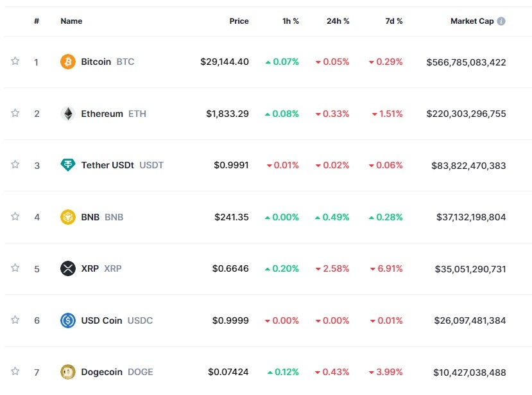Image resolution: width=532 pixels, height=395 pixels.
Task: Click the USD Coin logo icon
Action: coord(67,320)
